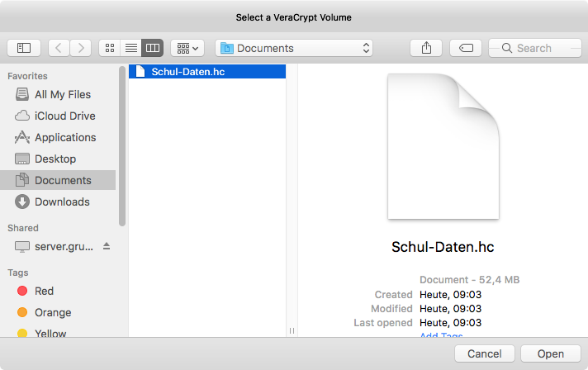Open the Applications sidebar item

[x=64, y=137]
